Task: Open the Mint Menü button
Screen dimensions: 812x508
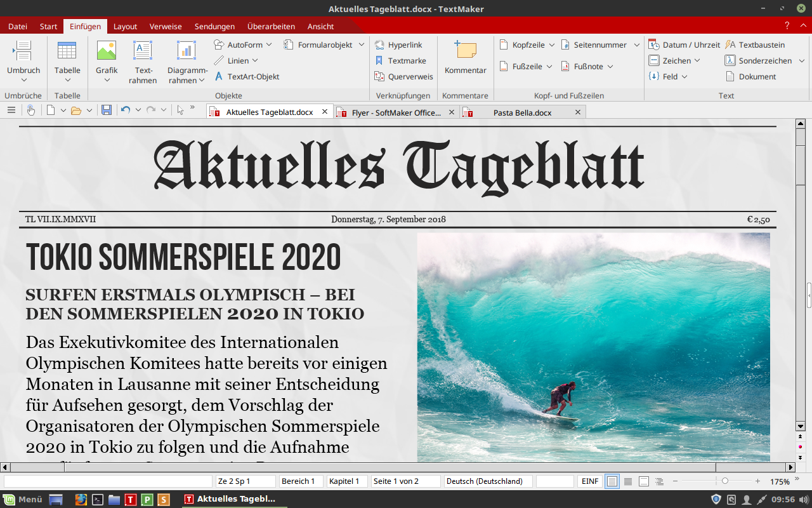Action: coord(22,499)
